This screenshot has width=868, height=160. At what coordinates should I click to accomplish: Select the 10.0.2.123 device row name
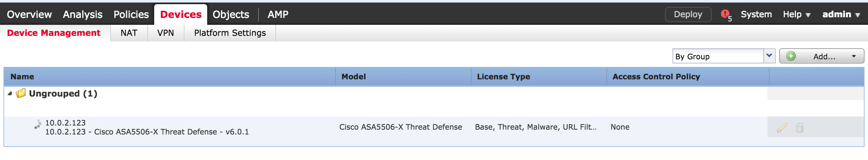point(65,123)
